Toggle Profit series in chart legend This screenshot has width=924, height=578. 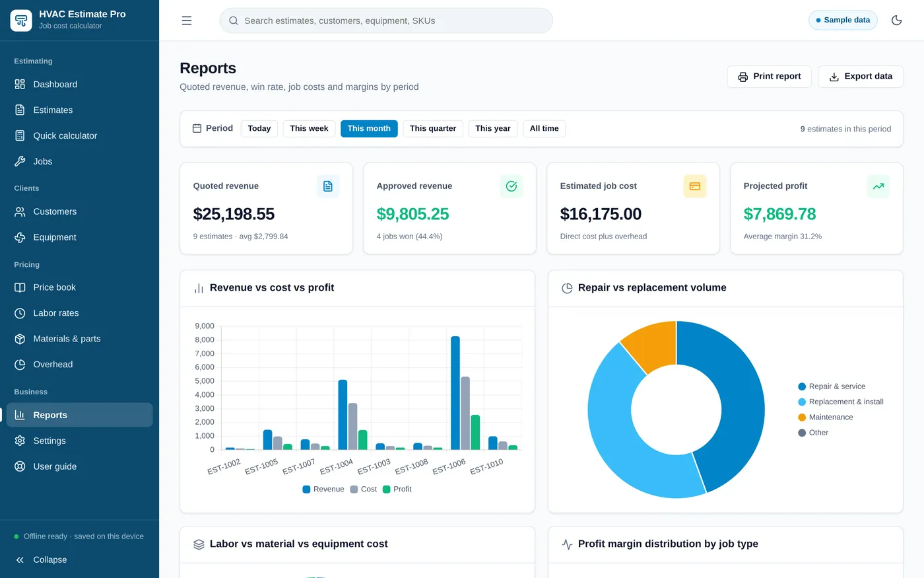pyautogui.click(x=397, y=489)
